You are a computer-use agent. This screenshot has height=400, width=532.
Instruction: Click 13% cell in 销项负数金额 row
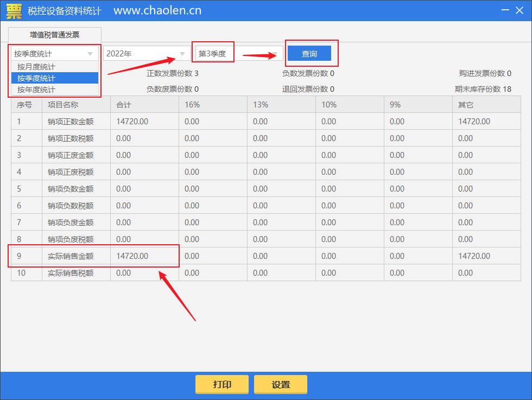(x=282, y=189)
